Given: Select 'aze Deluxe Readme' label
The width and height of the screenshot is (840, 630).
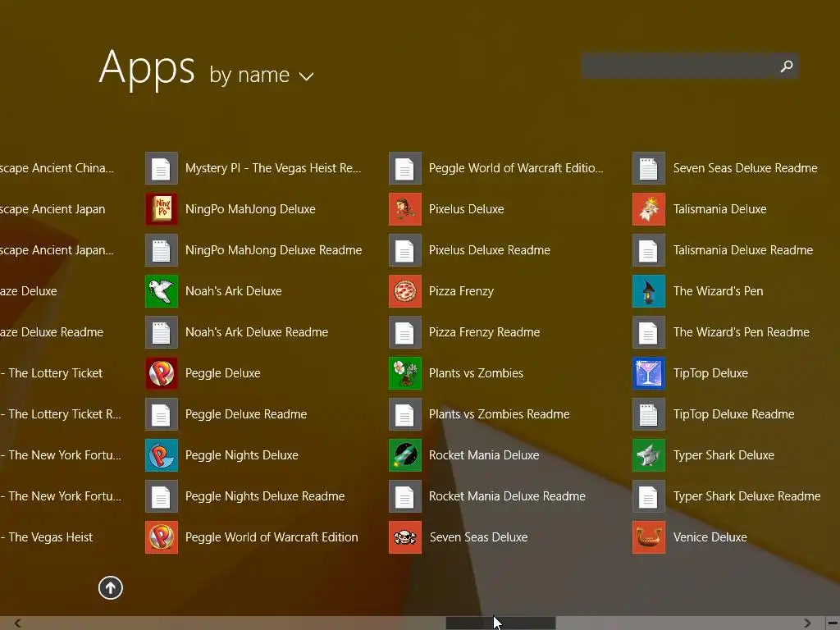Looking at the screenshot, I should click(x=52, y=332).
